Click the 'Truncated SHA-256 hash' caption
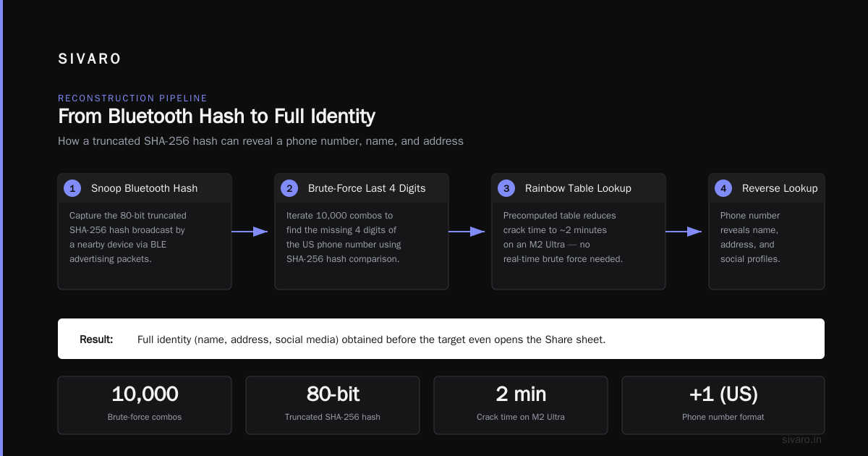Image resolution: width=868 pixels, height=456 pixels. (333, 417)
